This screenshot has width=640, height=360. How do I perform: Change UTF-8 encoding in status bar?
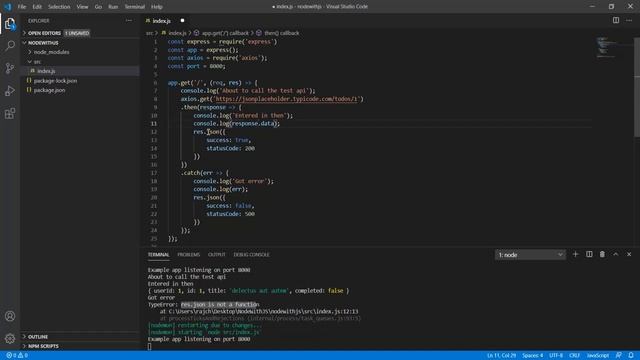tap(556, 356)
